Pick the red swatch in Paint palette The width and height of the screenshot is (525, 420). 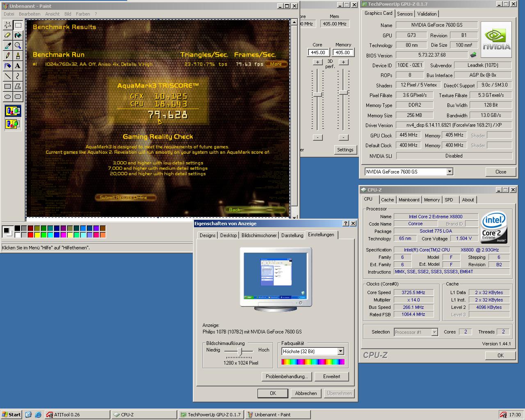30,235
